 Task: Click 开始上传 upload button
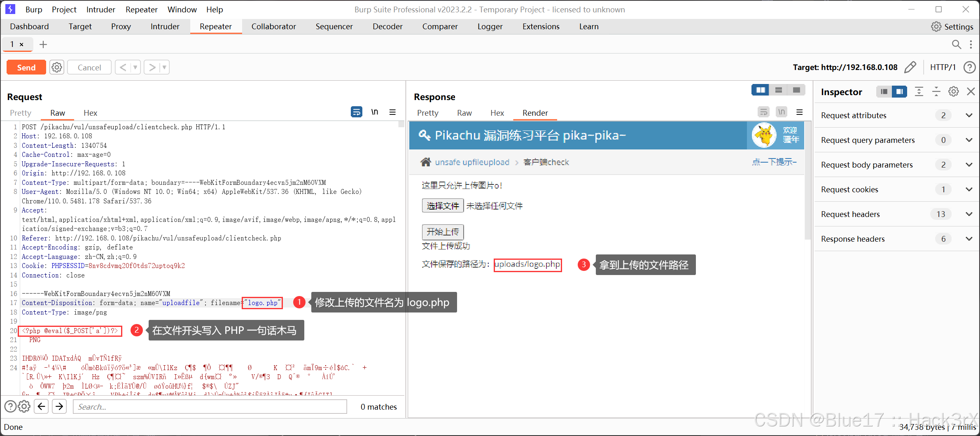coord(443,232)
